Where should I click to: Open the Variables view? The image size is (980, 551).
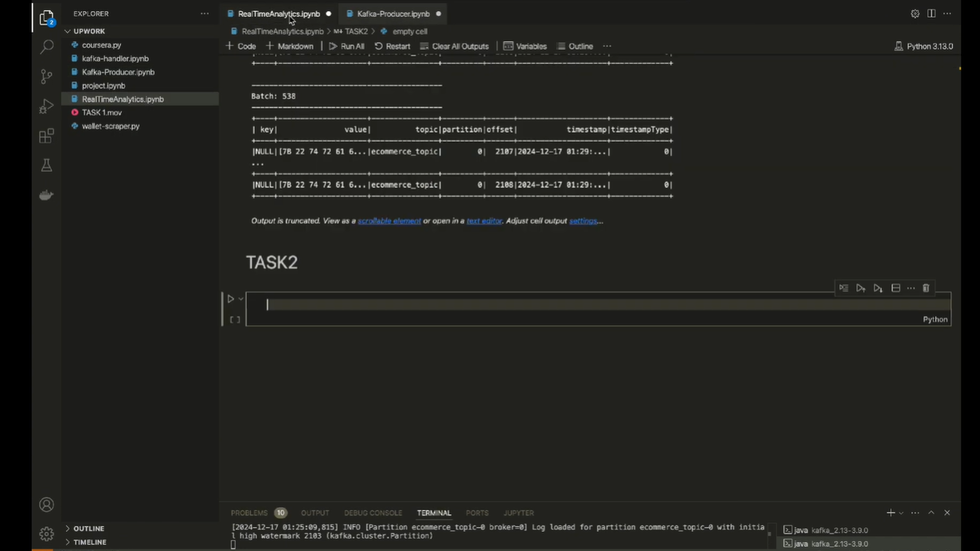click(x=525, y=46)
